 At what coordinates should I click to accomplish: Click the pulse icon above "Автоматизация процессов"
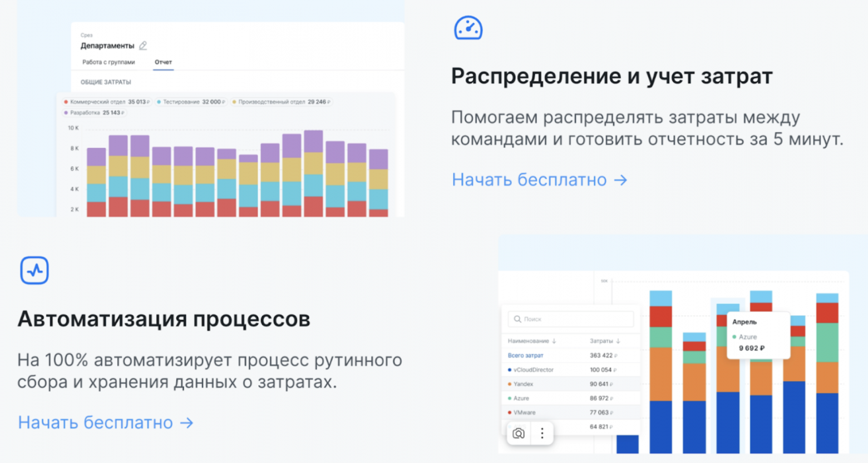pyautogui.click(x=34, y=271)
